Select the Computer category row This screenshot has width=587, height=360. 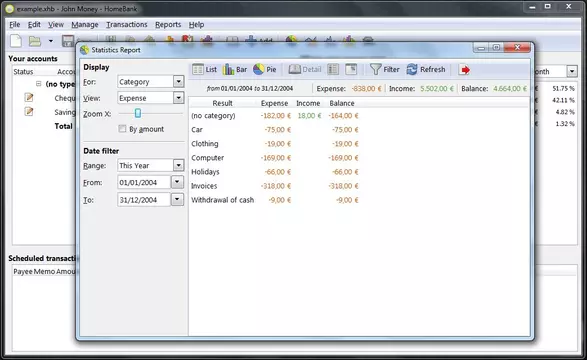coord(275,158)
